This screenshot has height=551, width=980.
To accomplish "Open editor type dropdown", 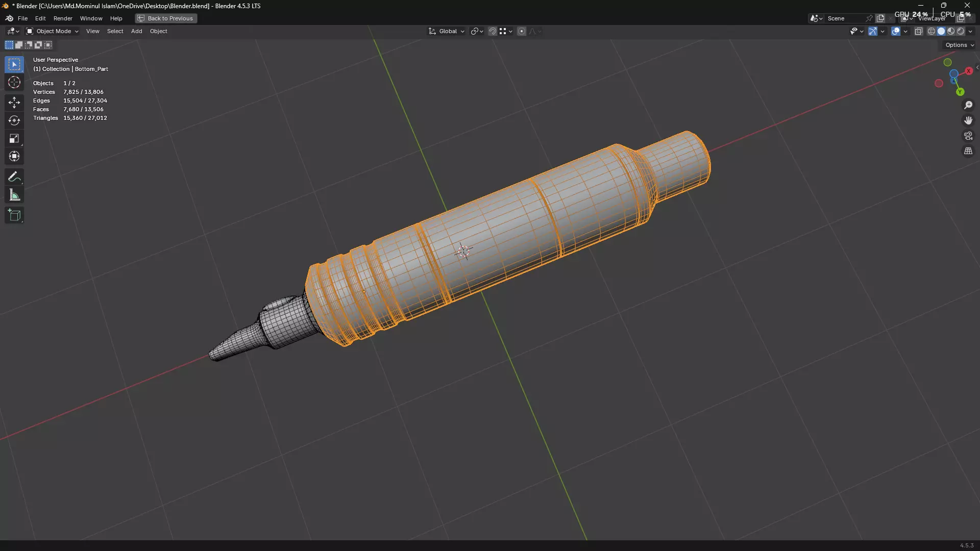I will coord(13,31).
